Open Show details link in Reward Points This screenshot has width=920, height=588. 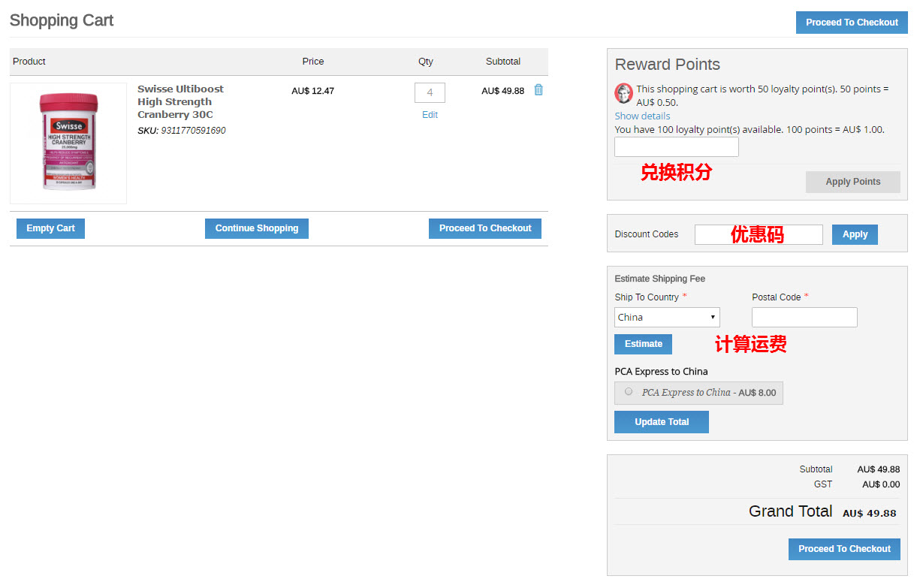point(642,116)
